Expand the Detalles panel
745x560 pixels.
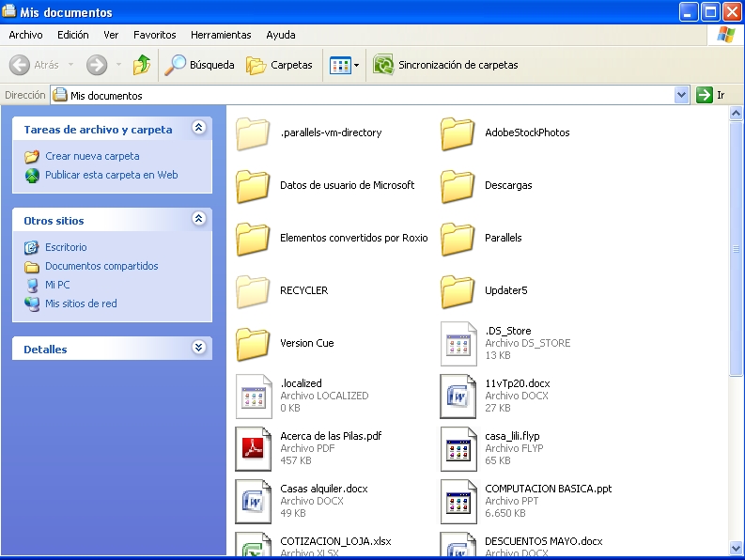coord(198,348)
